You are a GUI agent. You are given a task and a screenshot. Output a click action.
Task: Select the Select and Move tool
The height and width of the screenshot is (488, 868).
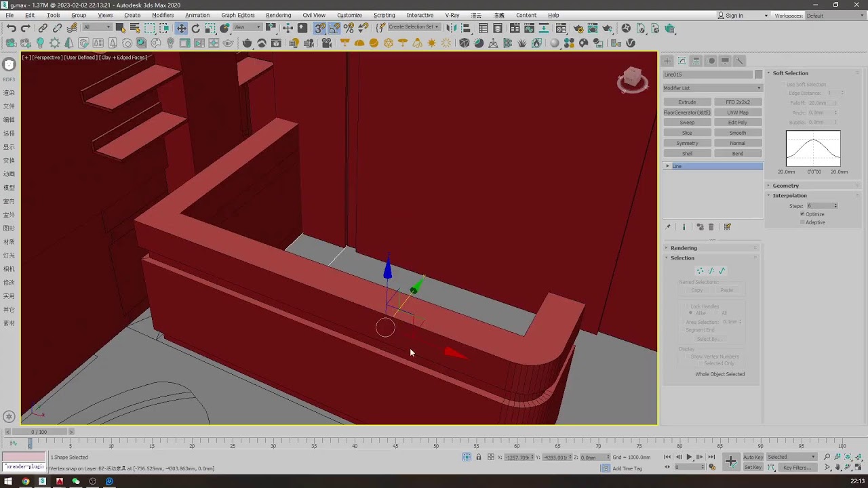181,28
